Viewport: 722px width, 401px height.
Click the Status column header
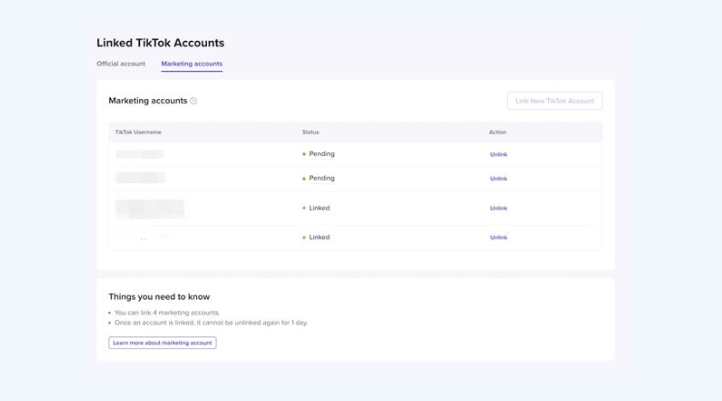[x=311, y=132]
